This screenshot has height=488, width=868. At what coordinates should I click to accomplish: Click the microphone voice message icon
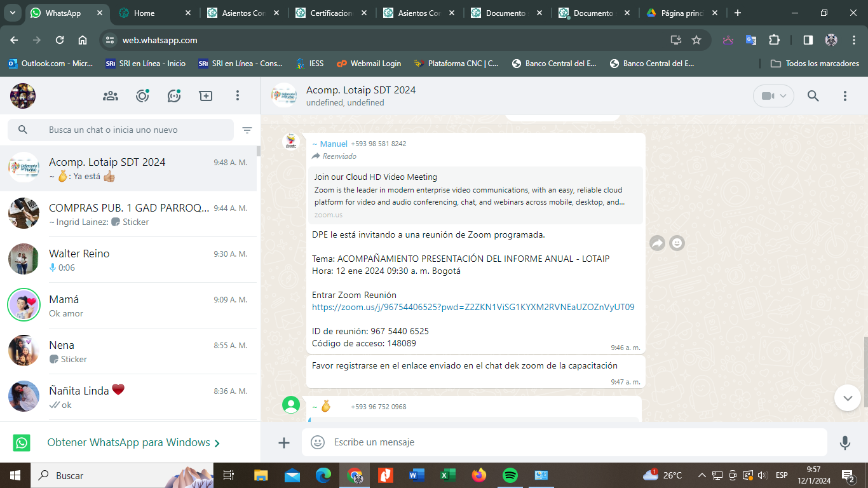tap(844, 442)
